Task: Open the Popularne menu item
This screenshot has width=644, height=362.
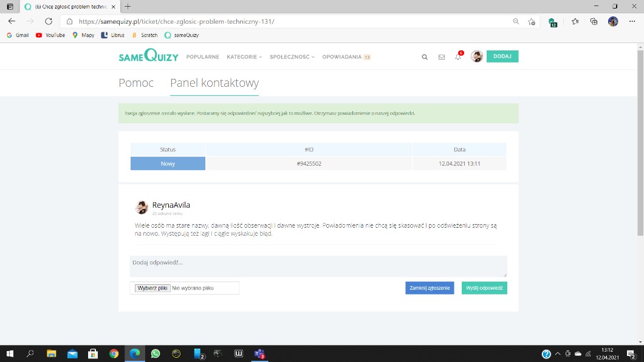Action: pos(202,57)
